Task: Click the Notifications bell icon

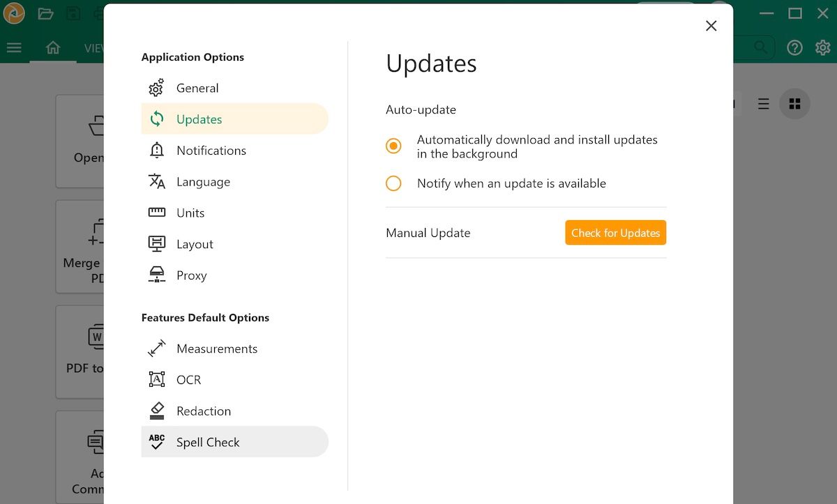Action: (x=156, y=151)
